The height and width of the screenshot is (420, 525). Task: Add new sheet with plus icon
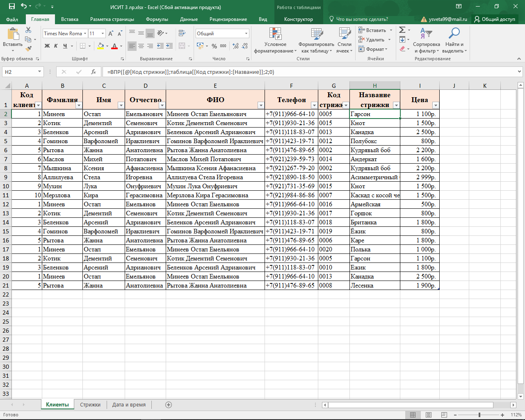coord(168,405)
